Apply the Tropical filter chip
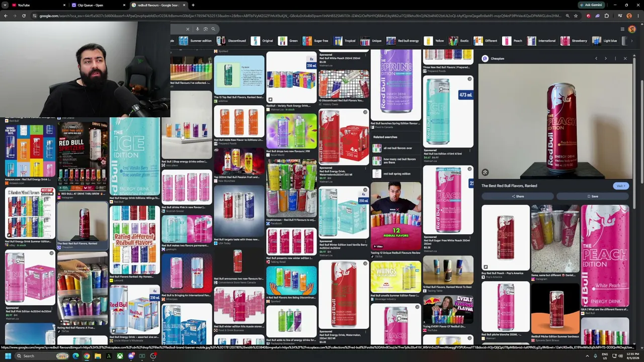Image resolution: width=644 pixels, height=362 pixels. tap(345, 41)
